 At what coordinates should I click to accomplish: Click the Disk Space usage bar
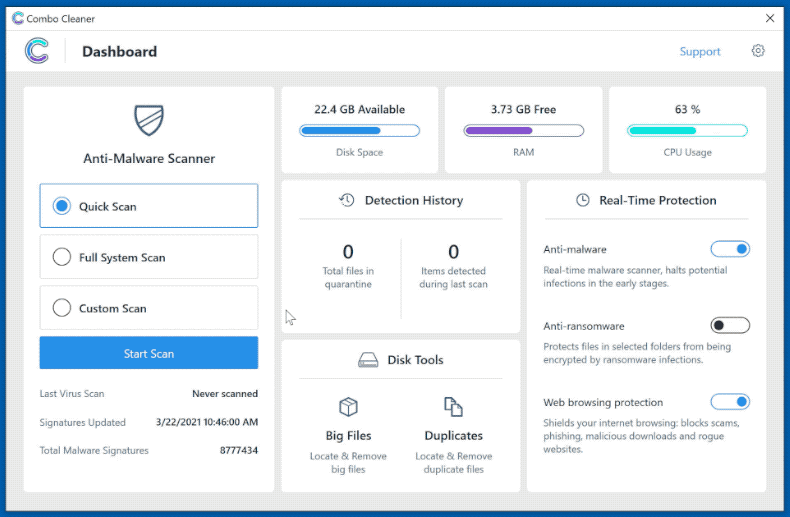(x=359, y=131)
